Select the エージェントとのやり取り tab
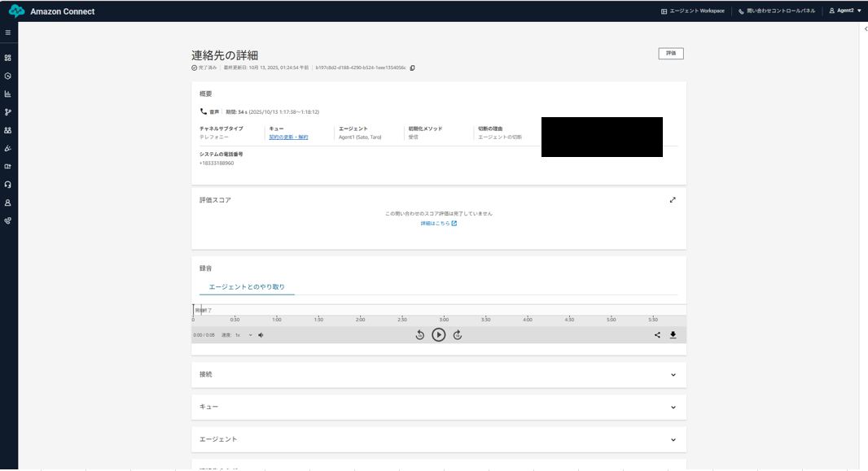Viewport: 868px width, 471px height. point(247,287)
